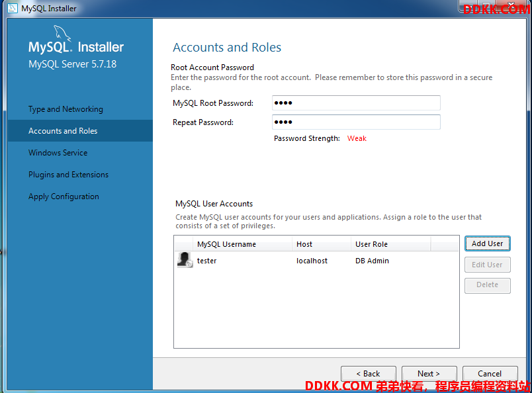Go to the Windows Service step
The width and height of the screenshot is (532, 393).
[58, 153]
